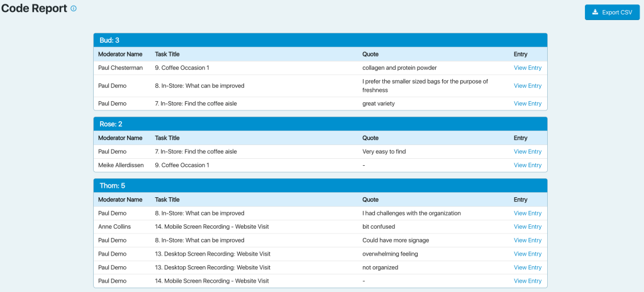This screenshot has height=292, width=644.
Task: Click the Bud: 3 group header
Action: (320, 40)
